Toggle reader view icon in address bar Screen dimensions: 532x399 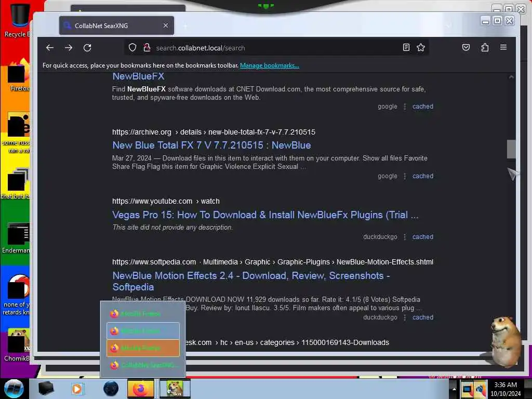pos(406,47)
